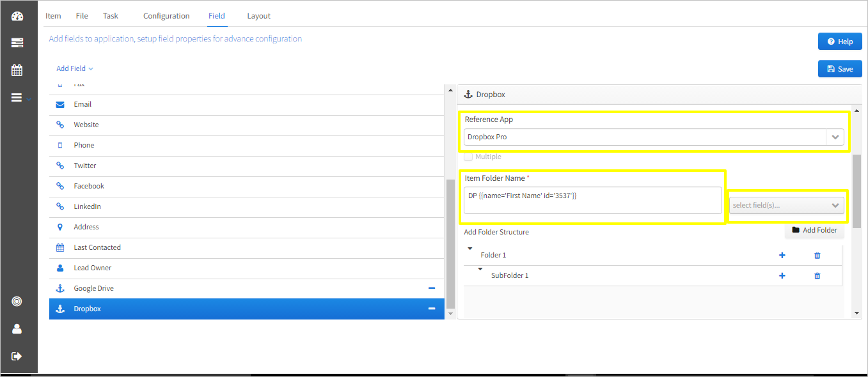Click the Help button
Viewport: 868px width, 377px height.
pyautogui.click(x=840, y=42)
